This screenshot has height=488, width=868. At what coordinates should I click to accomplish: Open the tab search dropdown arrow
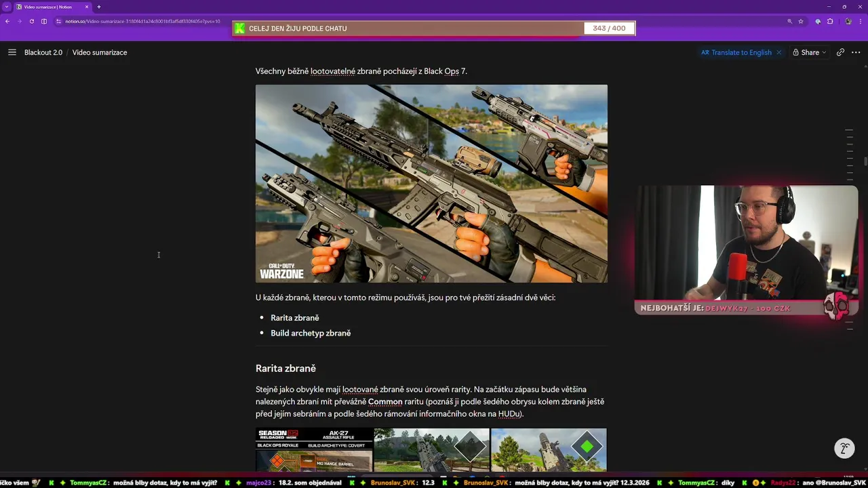[6, 7]
